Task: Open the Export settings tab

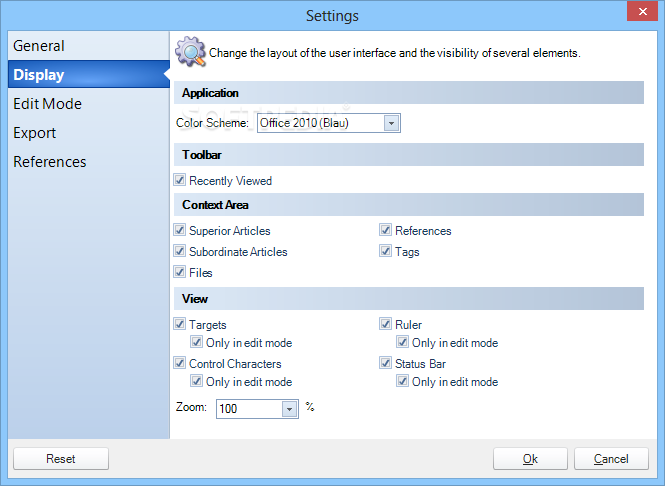Action: tap(88, 133)
